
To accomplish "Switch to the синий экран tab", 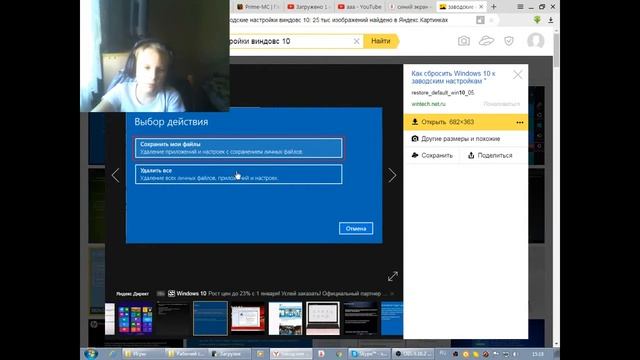I will tap(410, 7).
